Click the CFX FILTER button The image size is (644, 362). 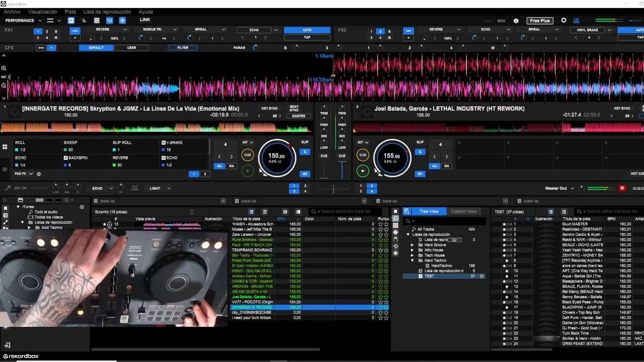pos(183,48)
